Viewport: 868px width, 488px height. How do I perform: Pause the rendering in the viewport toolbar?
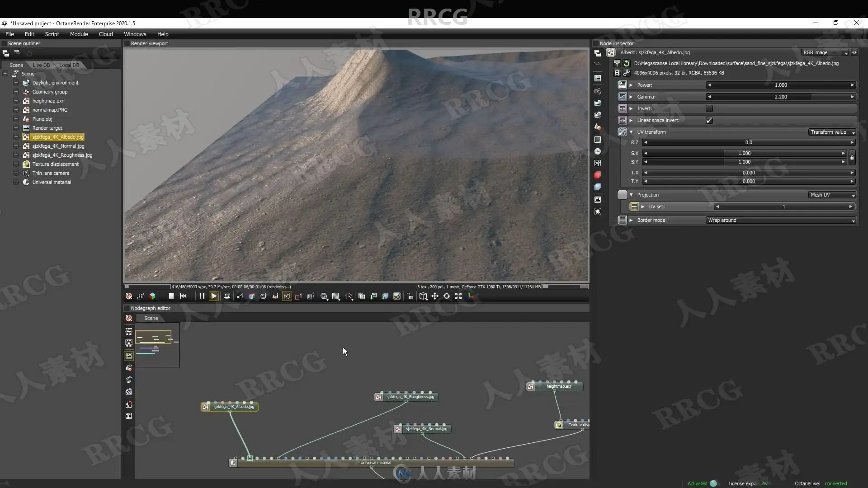[x=202, y=296]
